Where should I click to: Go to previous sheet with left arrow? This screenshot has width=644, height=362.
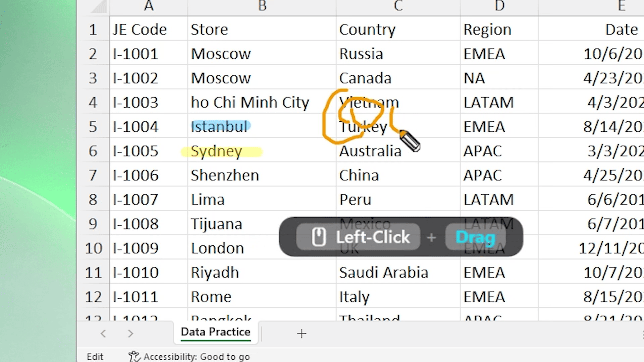[103, 334]
